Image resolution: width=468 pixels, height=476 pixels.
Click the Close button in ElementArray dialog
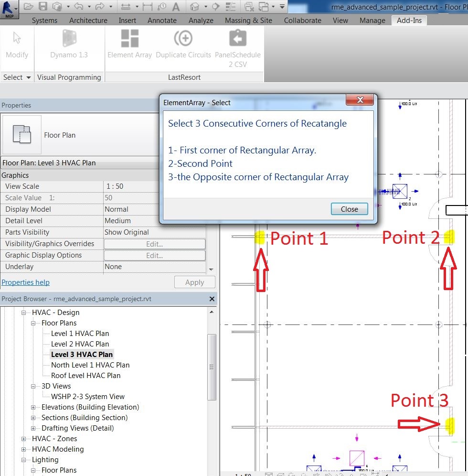349,209
